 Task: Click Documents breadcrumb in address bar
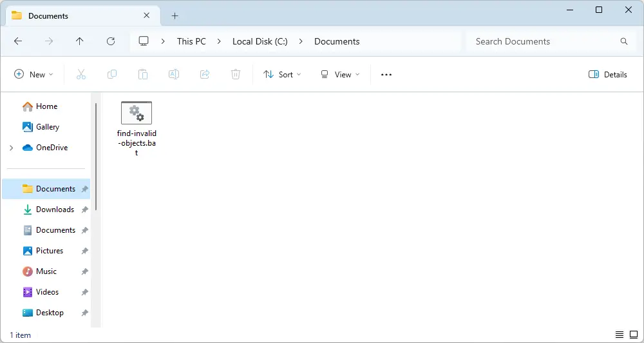pyautogui.click(x=337, y=41)
